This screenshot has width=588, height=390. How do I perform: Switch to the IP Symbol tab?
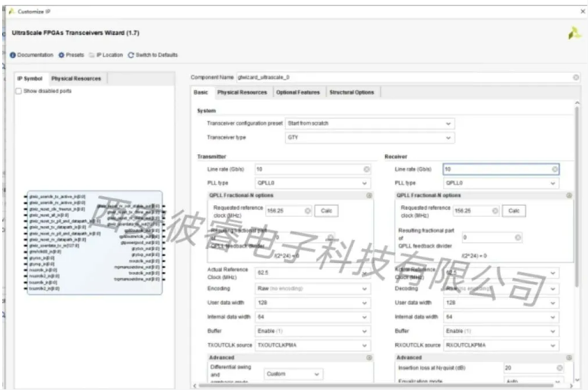(x=30, y=79)
